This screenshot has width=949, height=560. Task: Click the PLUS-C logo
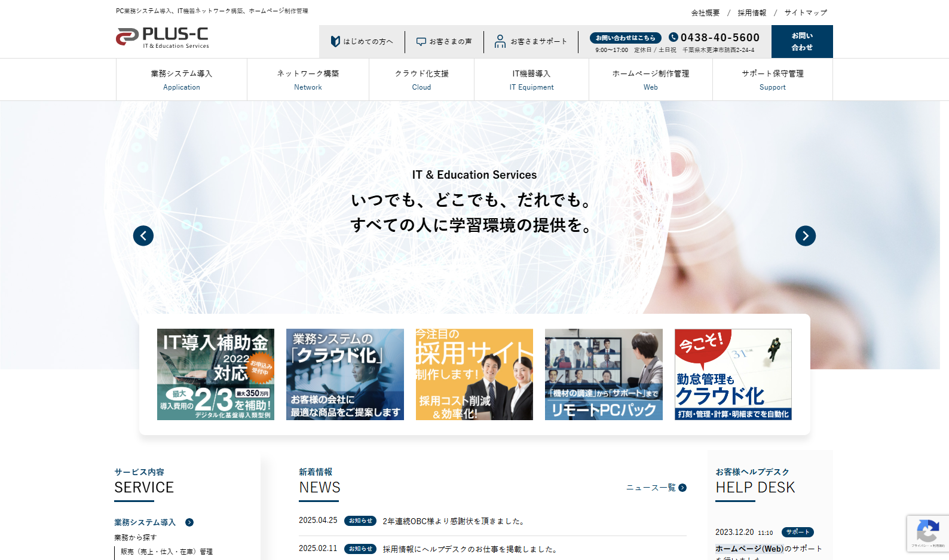163,37
